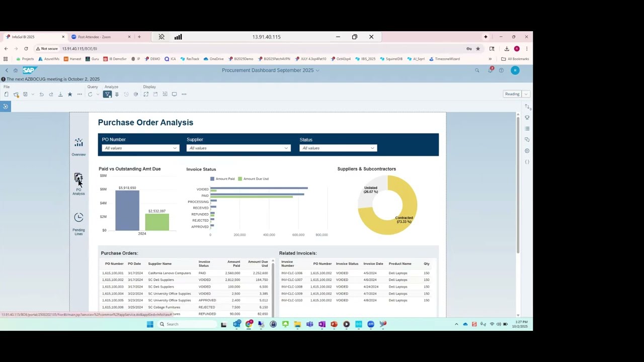The image size is (644, 362).
Task: Select invoice INV-CLC-1006
Action: pos(292,273)
